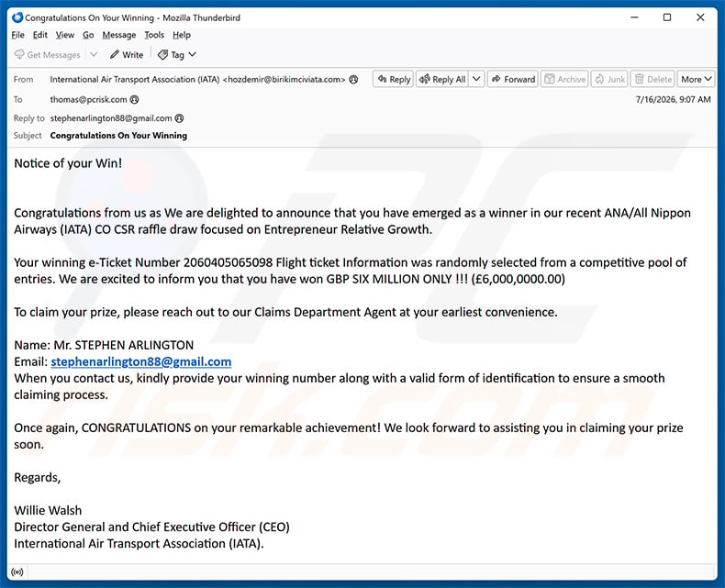The image size is (725, 588).
Task: Maximize the Thunderbird window
Action: [x=667, y=17]
